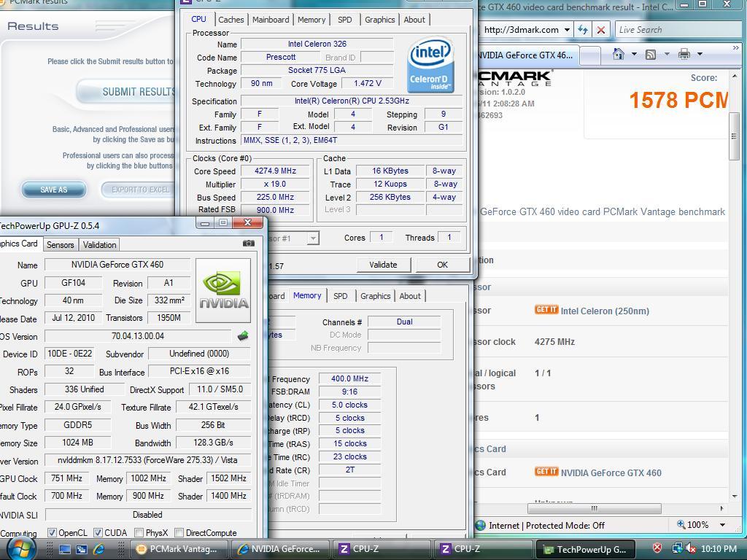This screenshot has height=560, width=747.
Task: Click the NVIDIA GeForce GTX 46... browser tab
Action: click(527, 55)
